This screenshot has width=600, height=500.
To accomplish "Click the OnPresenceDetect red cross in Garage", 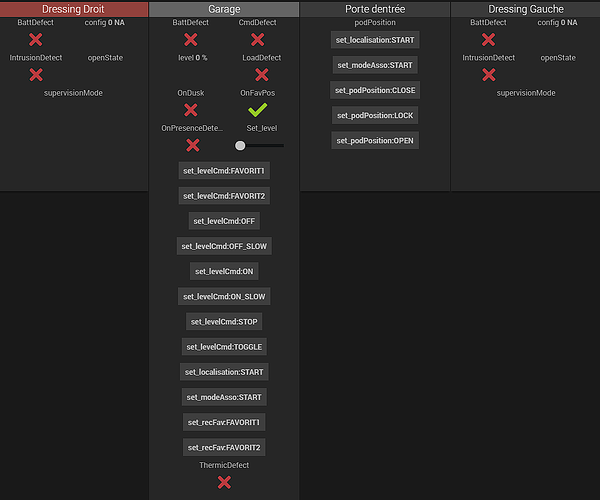I will tap(192, 145).
